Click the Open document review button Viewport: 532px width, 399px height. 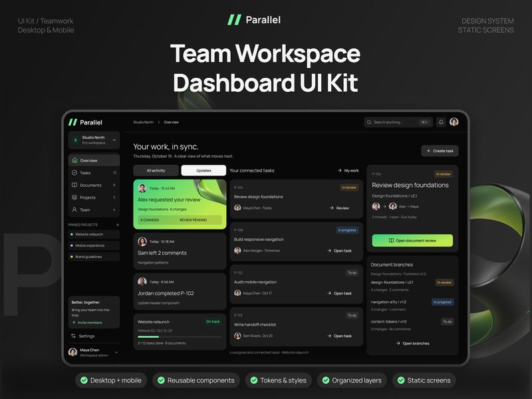(412, 241)
